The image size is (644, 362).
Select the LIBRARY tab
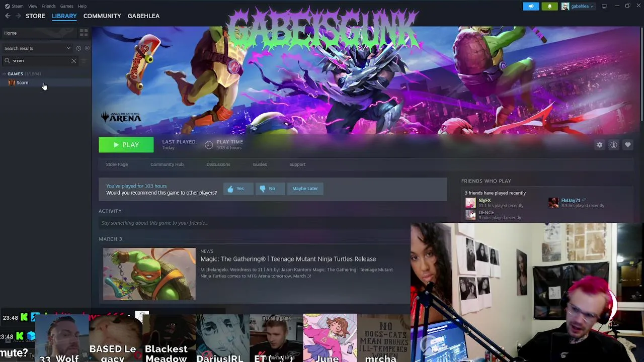64,16
